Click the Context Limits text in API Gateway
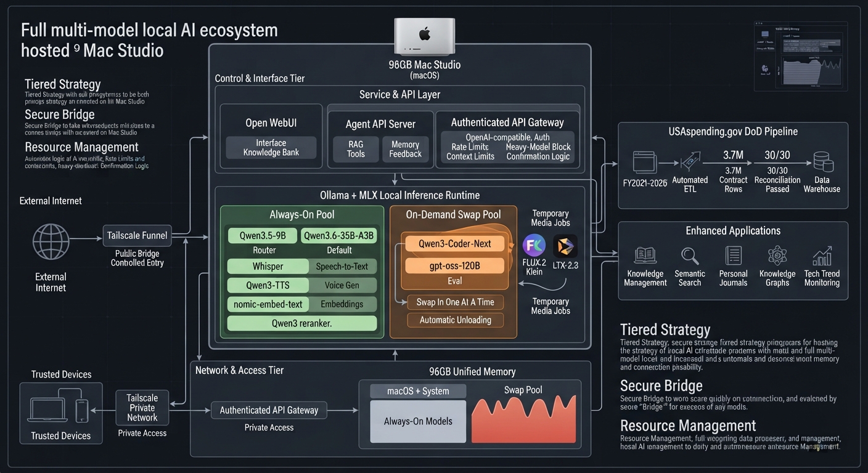The image size is (868, 473). (470, 156)
